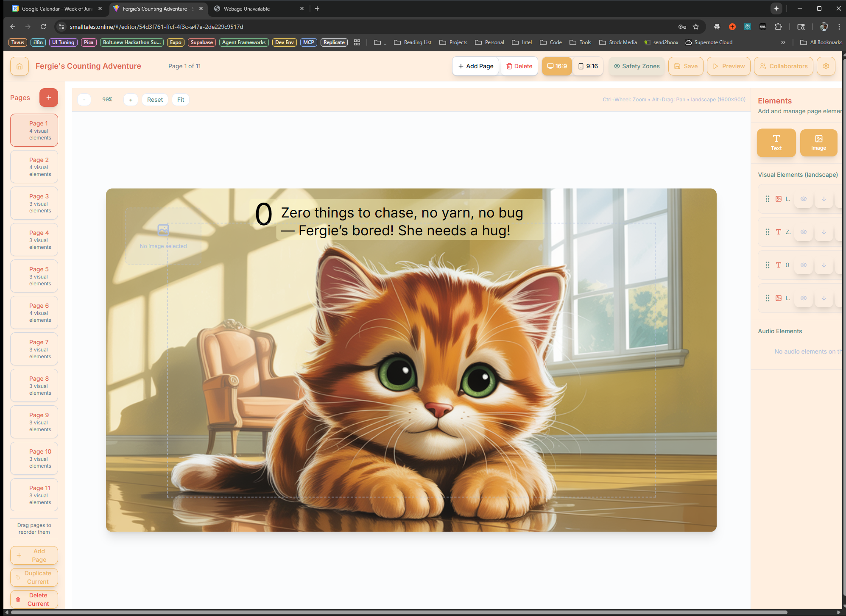Add a Text element from the Elements panel
The image size is (846, 616).
(776, 143)
